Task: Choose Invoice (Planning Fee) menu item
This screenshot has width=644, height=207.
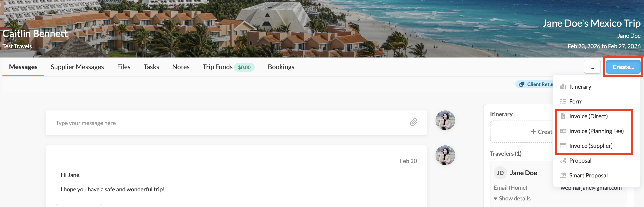Action: (596, 131)
